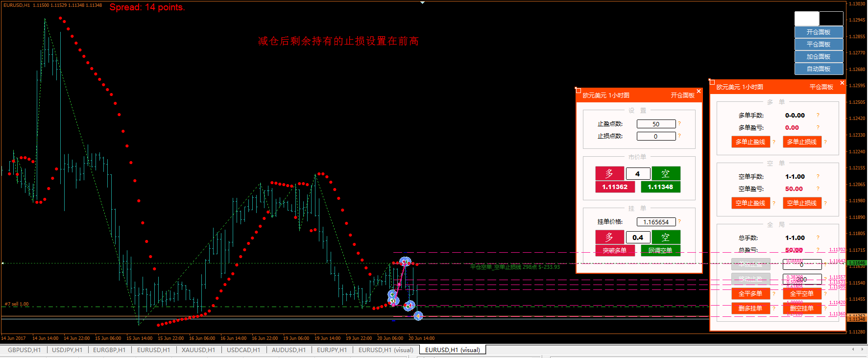Delete short pending orders via 删空挂单
The width and height of the screenshot is (868, 358).
tap(802, 309)
